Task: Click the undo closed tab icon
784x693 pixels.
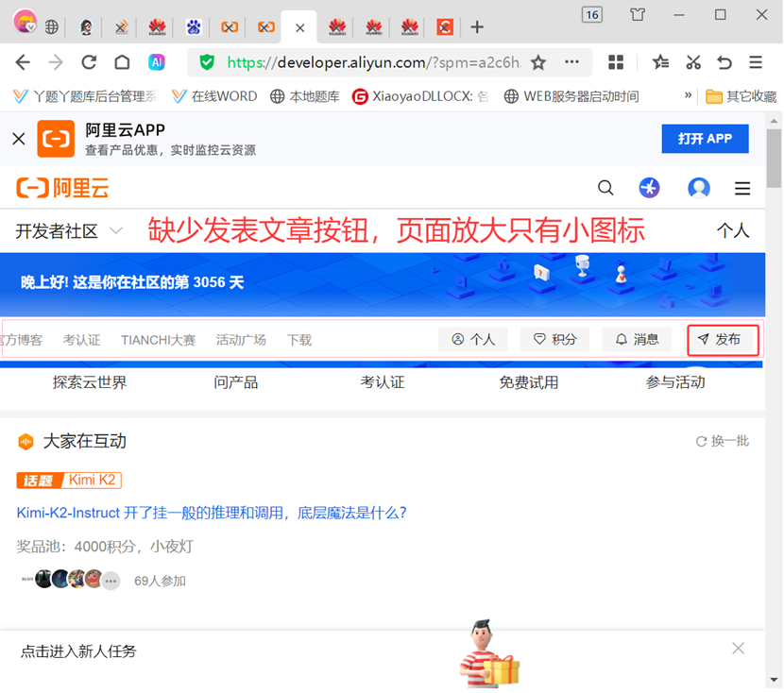Action: [x=724, y=62]
